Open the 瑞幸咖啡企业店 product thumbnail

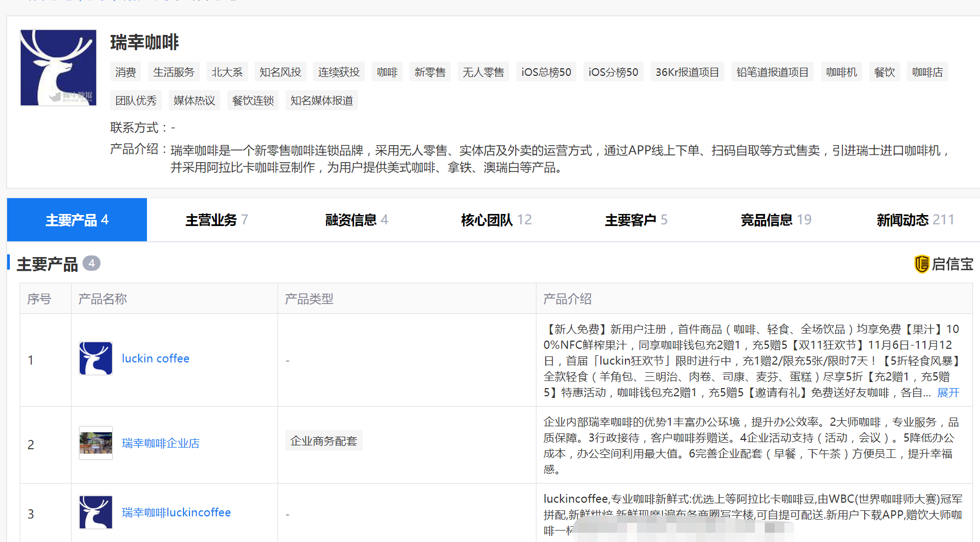[x=96, y=443]
